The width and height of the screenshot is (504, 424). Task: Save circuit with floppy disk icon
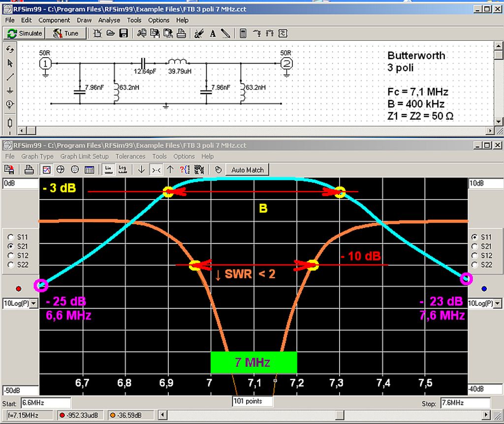(124, 33)
